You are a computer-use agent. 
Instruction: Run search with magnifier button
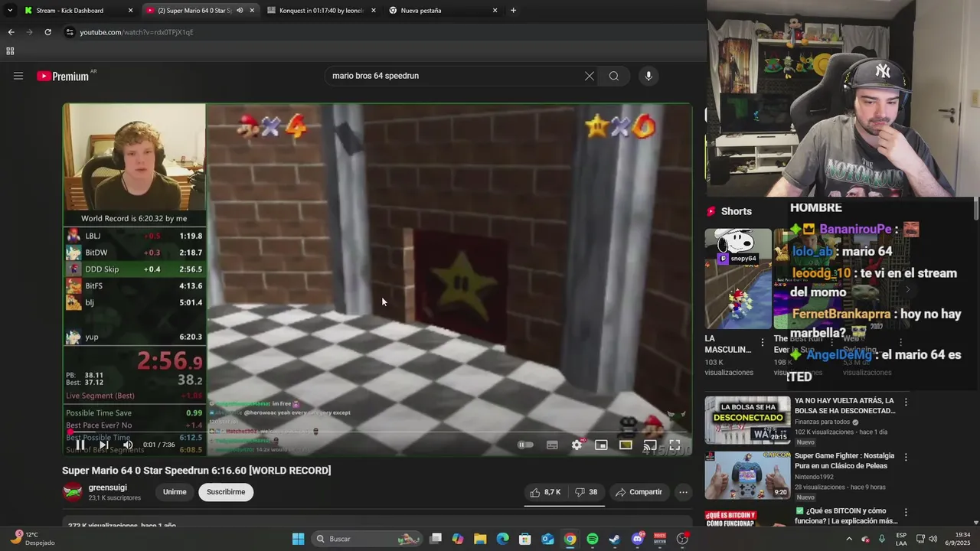click(614, 76)
